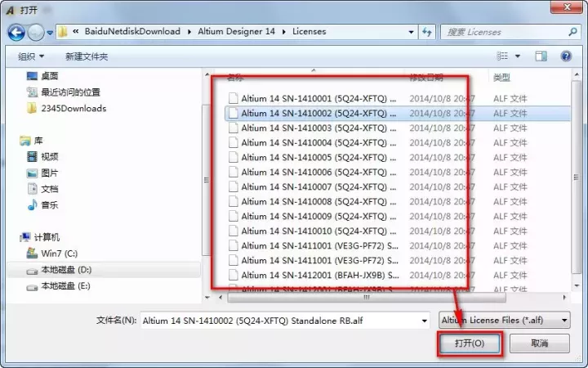The width and height of the screenshot is (588, 368).
Task: Select 本地磁盘 (E:) drive
Action: click(65, 286)
